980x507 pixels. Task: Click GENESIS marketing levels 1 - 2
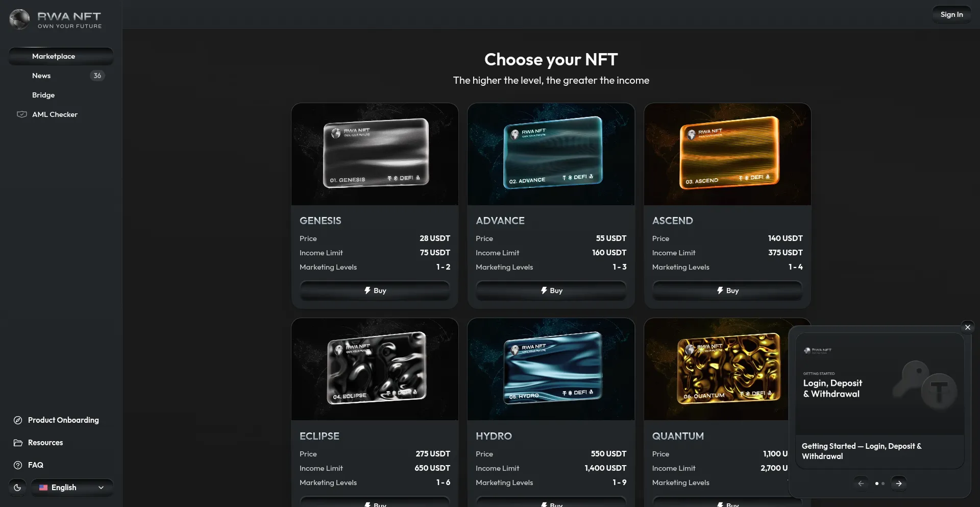(443, 267)
